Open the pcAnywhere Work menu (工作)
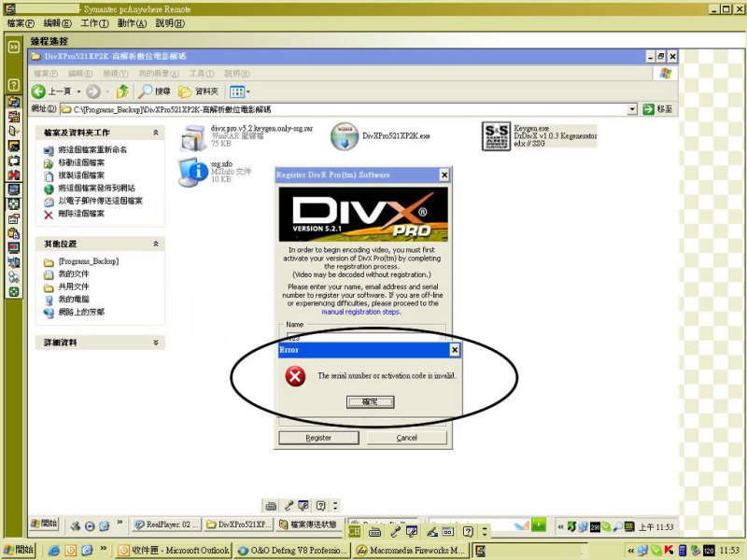 94,23
